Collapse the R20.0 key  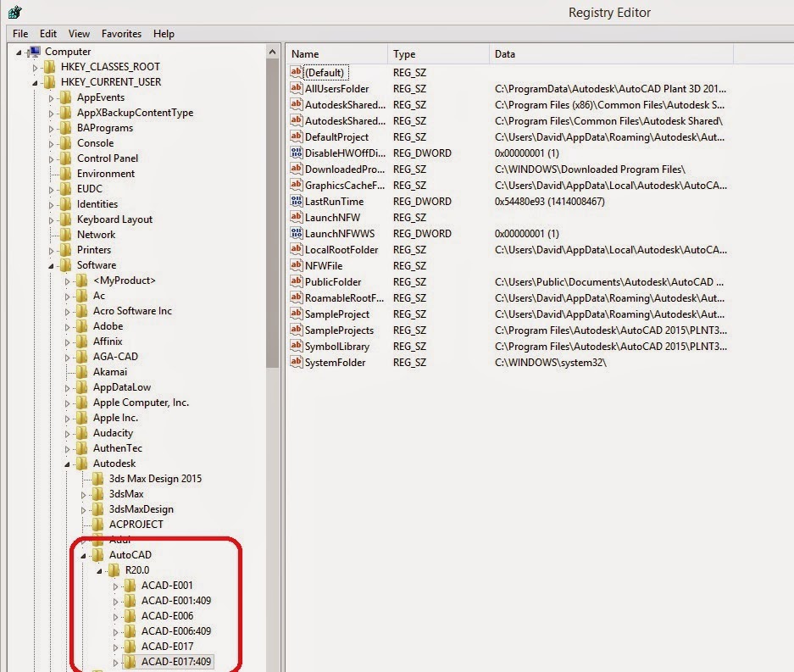coord(100,570)
